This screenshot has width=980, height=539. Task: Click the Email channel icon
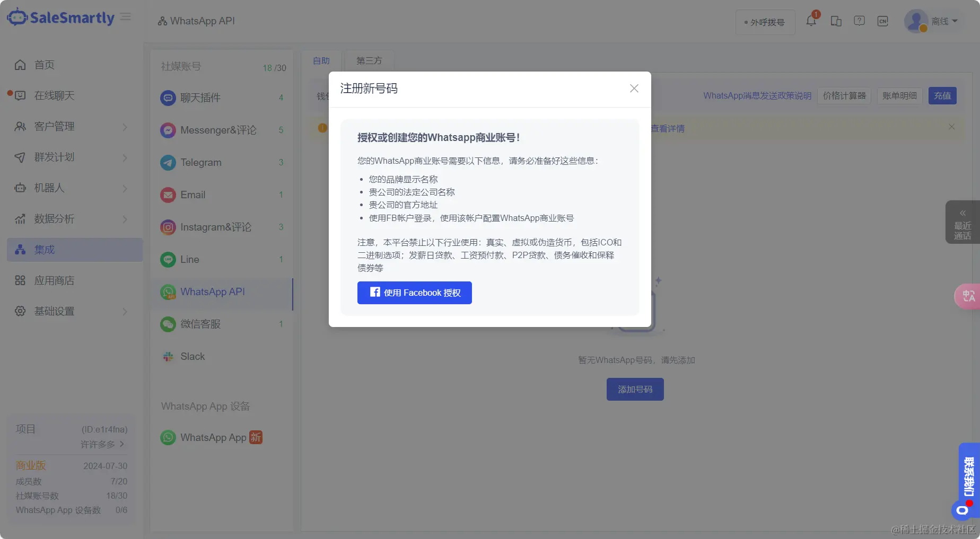[x=168, y=195]
